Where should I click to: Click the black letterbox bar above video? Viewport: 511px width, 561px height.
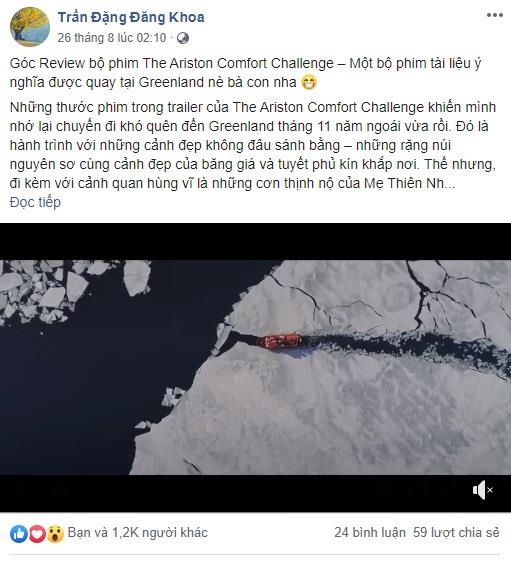tap(256, 242)
